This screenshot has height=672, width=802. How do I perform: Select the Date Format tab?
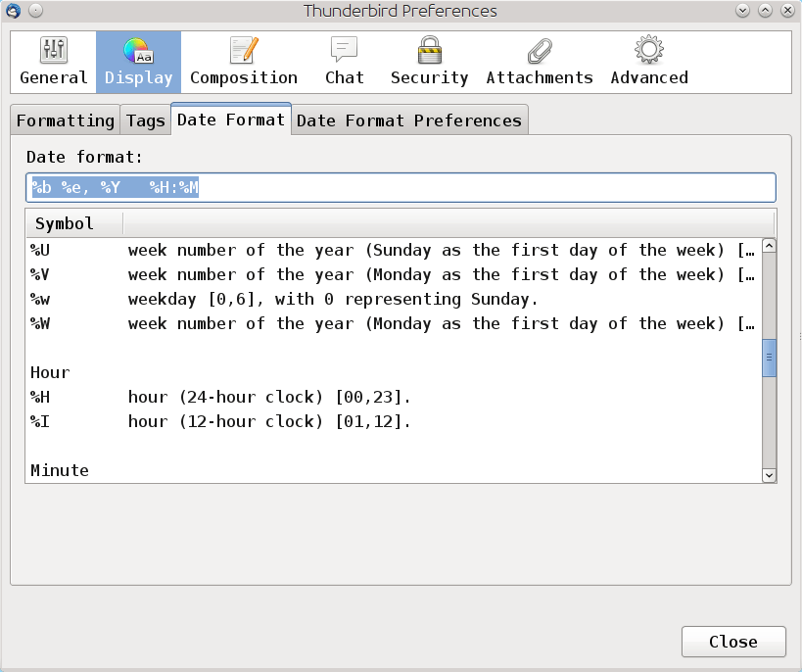point(230,119)
